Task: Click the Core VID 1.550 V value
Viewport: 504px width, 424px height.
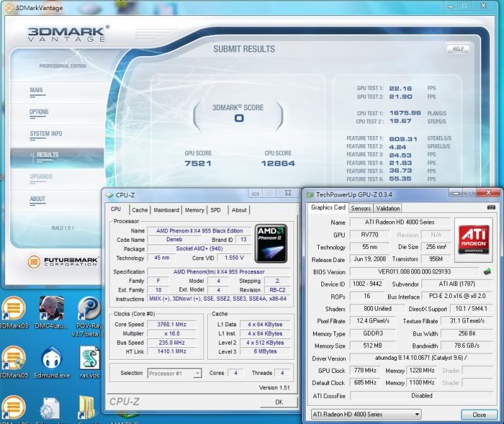Action: [x=234, y=258]
